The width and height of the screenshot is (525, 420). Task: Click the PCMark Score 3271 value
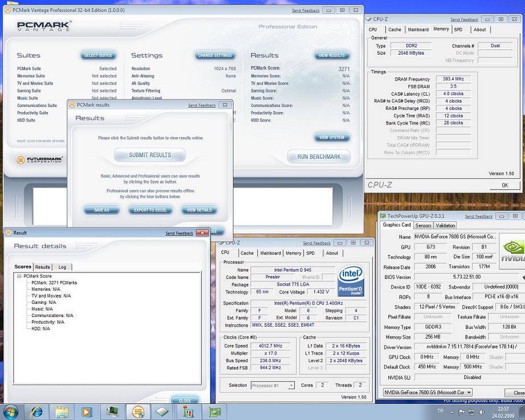[344, 69]
